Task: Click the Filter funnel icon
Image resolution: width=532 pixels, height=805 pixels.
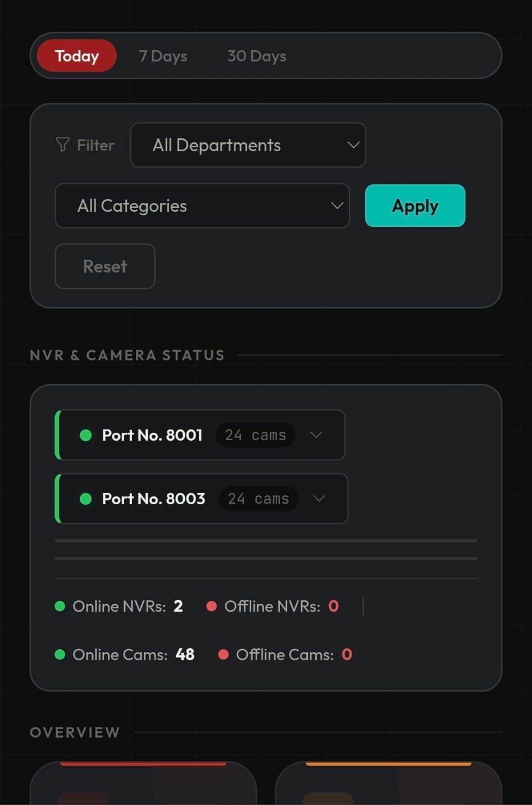Action: (63, 144)
